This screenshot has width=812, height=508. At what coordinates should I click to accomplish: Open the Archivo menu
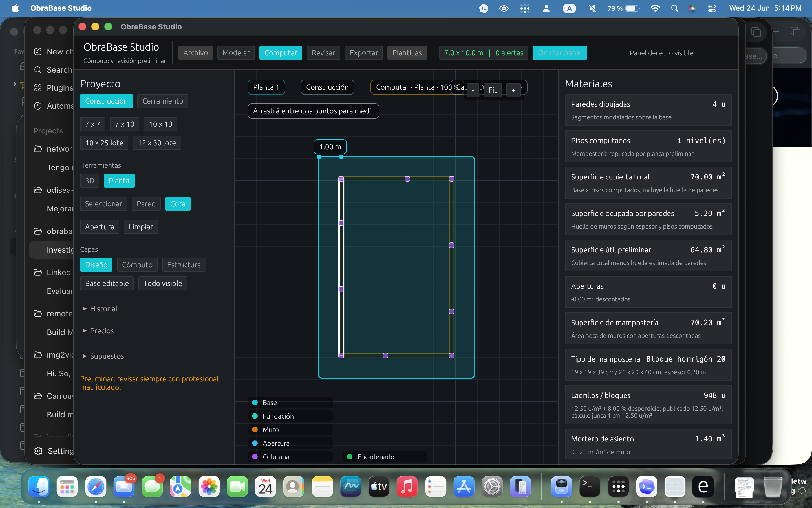point(196,53)
